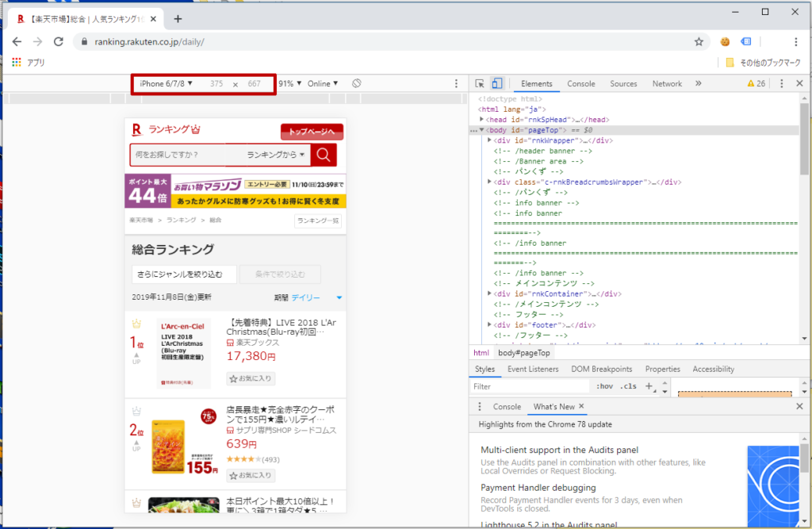
Task: Select the Styles sidebar tab
Action: 485,369
